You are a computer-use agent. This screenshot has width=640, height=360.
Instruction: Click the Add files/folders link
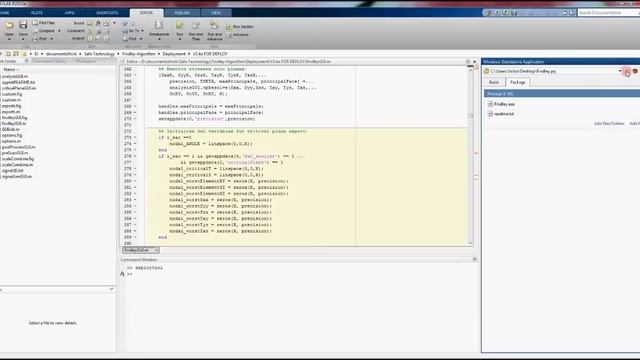[x=609, y=123]
